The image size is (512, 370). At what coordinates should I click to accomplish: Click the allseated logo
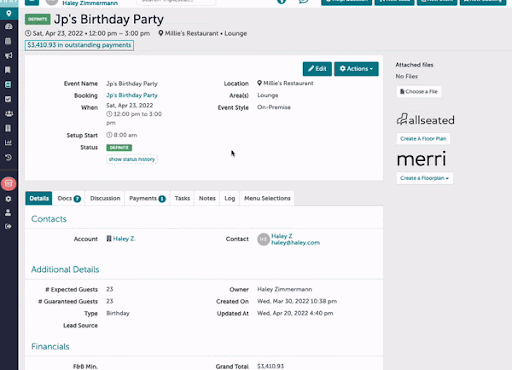[x=425, y=119]
